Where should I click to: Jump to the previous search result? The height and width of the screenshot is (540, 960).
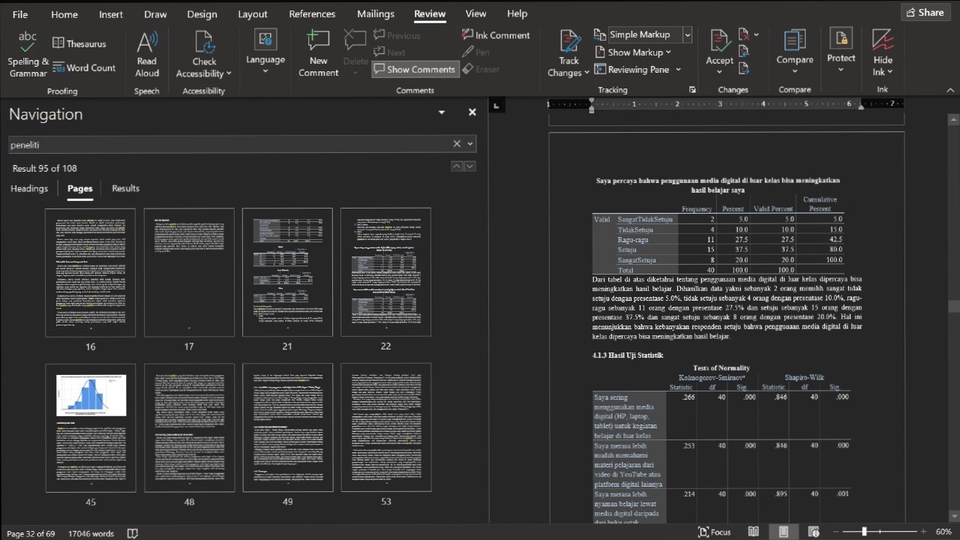pyautogui.click(x=457, y=167)
